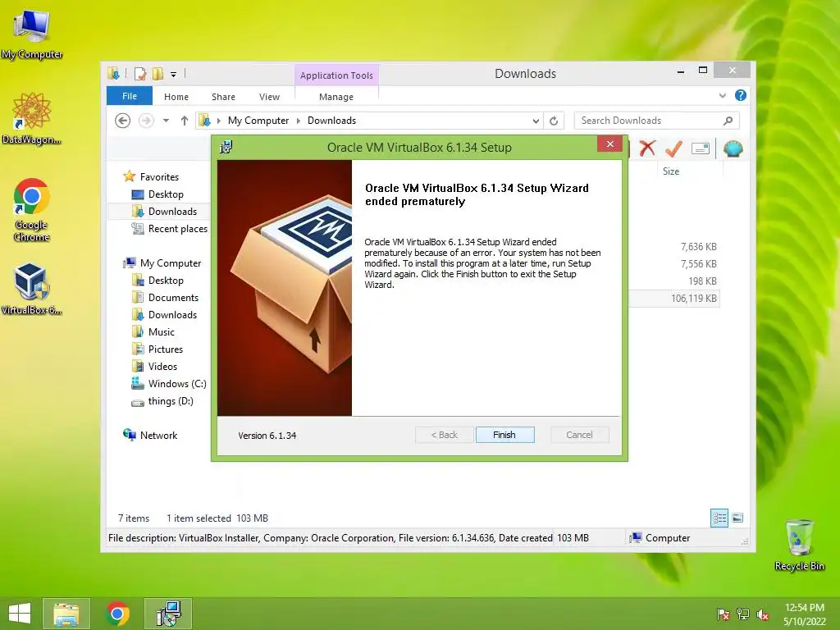The height and width of the screenshot is (630, 840).
Task: Click the orange checkmark toolbar icon
Action: pyautogui.click(x=673, y=148)
